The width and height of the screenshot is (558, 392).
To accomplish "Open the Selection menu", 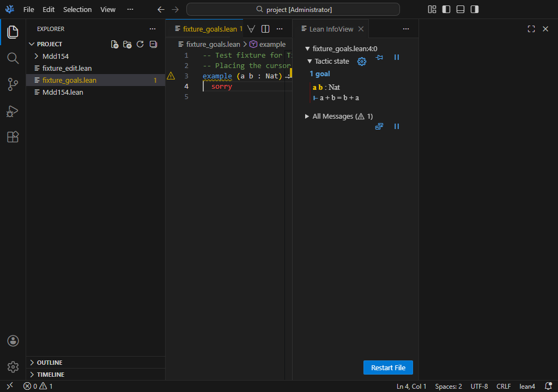I will [77, 9].
